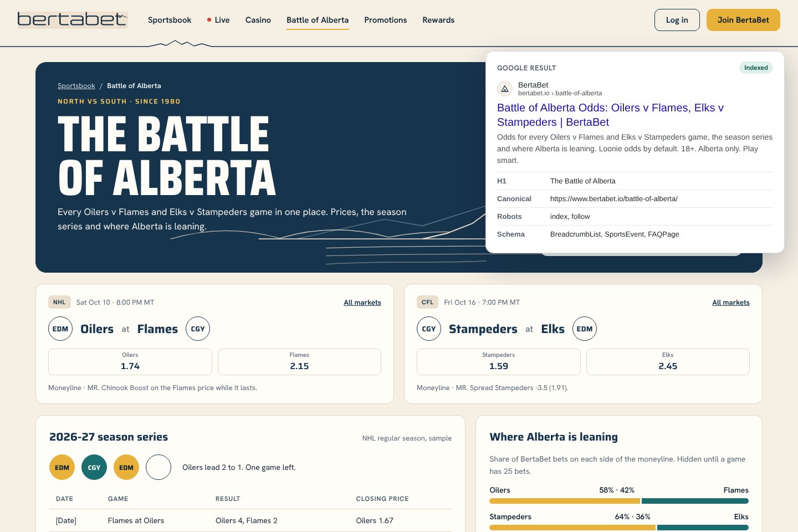Click the 'Where Alberta is leaning' heading
The width and height of the screenshot is (798, 532).
(x=554, y=437)
